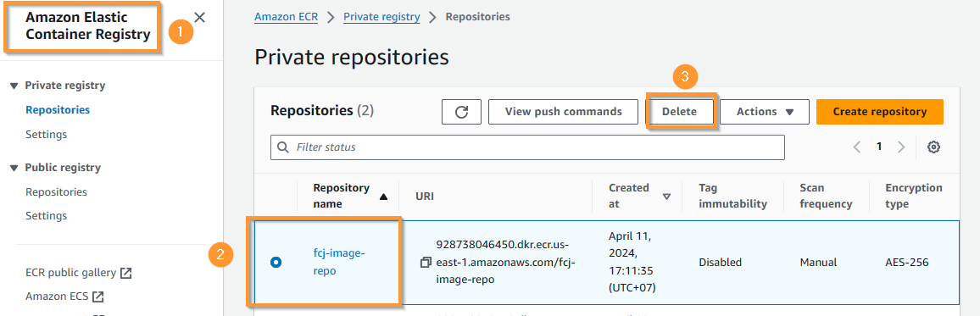This screenshot has width=980, height=316.
Task: Focus the Filter status search field
Action: coord(527,147)
